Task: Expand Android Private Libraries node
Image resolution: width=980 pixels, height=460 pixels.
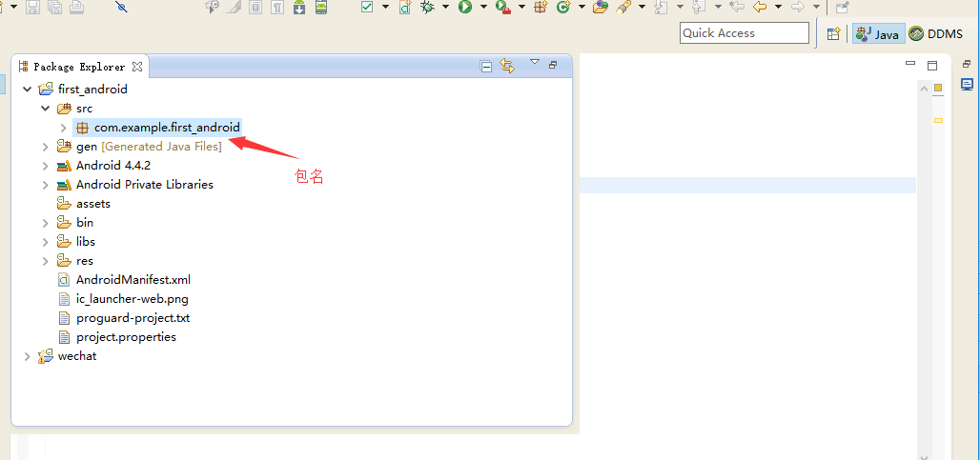Action: [x=45, y=186]
